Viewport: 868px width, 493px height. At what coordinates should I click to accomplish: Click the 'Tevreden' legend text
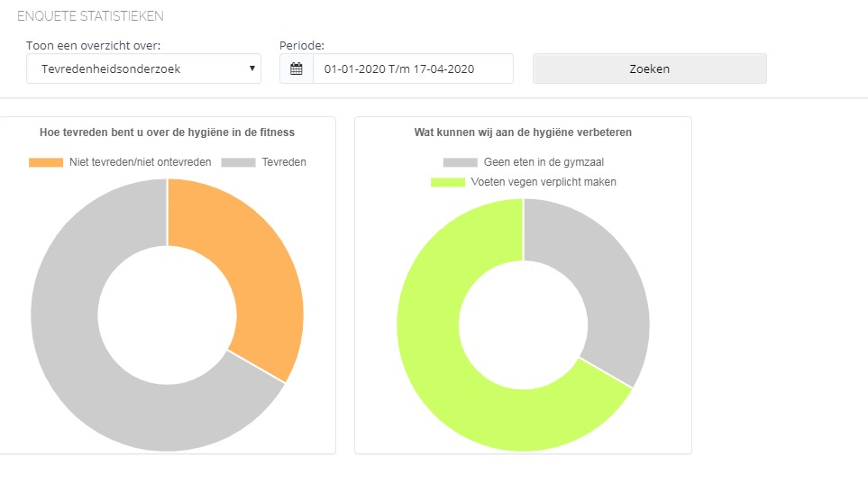(x=284, y=162)
